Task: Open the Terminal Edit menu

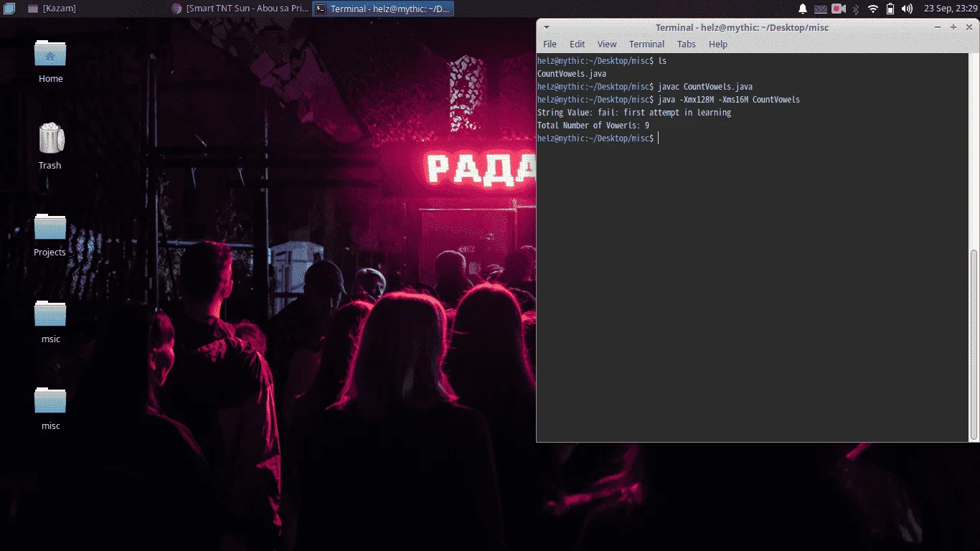Action: click(578, 44)
